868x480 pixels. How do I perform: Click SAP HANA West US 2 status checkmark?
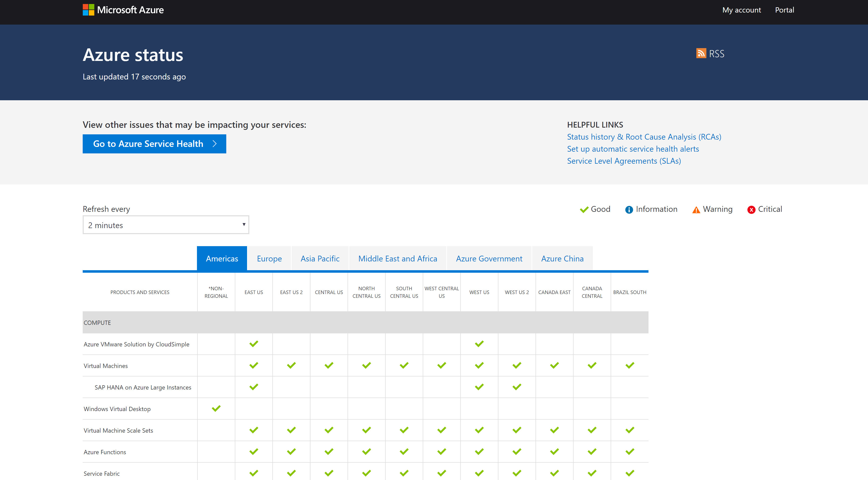tap(516, 387)
